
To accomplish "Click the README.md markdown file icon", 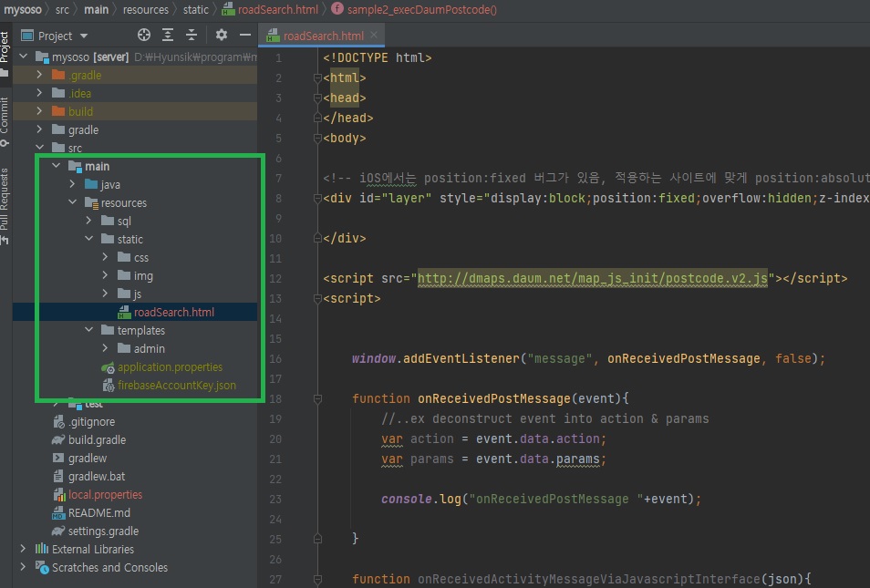I will tap(58, 513).
